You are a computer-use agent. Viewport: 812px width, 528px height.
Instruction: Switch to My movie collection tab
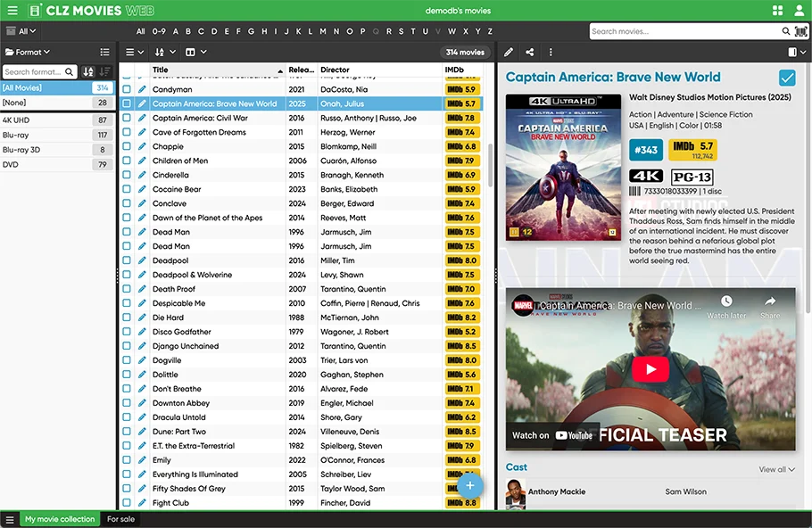click(60, 519)
